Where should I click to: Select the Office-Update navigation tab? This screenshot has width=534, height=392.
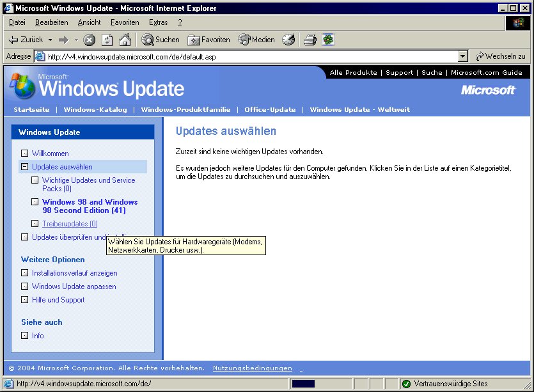pyautogui.click(x=270, y=109)
